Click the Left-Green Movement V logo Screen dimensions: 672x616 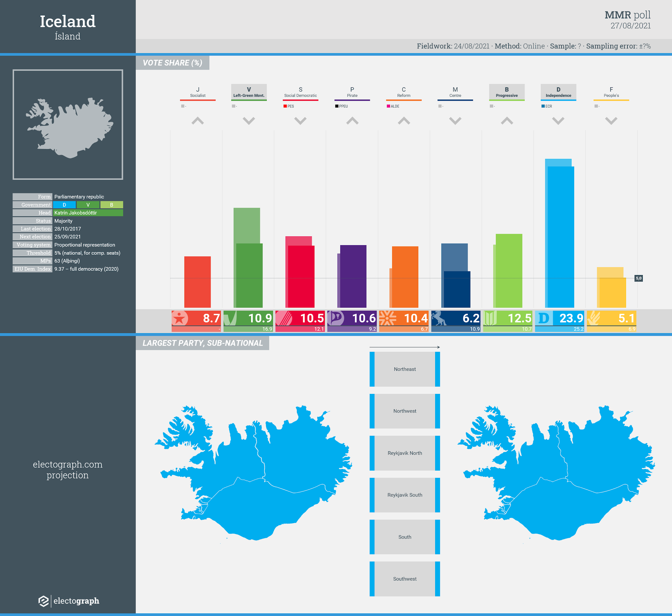[230, 318]
